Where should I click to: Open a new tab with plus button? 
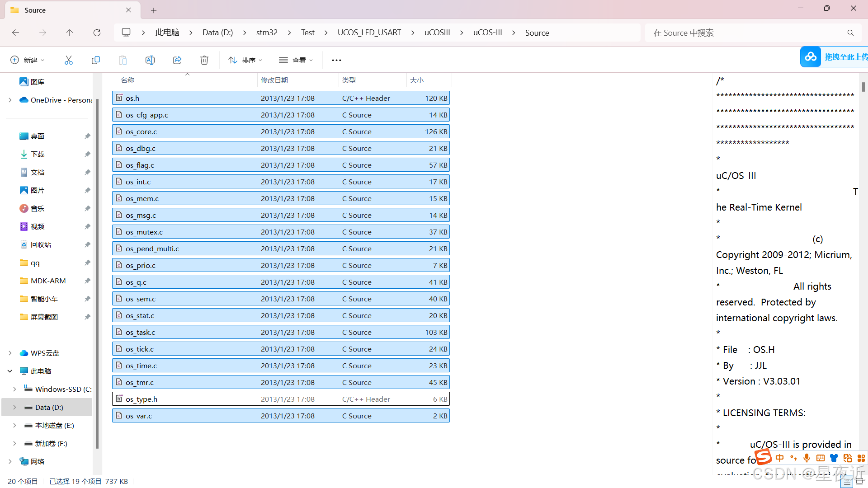pos(154,10)
